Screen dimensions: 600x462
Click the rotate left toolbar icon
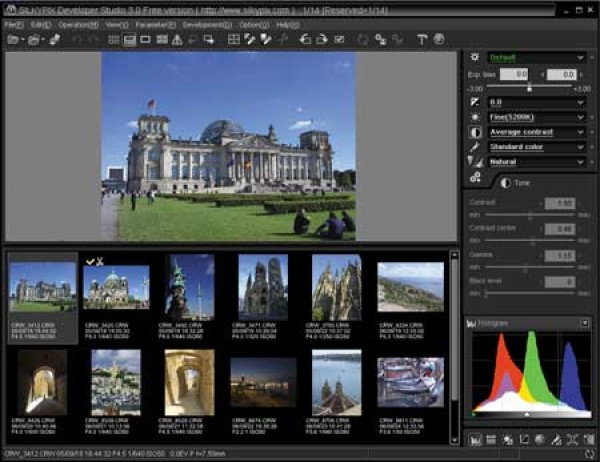[x=306, y=39]
